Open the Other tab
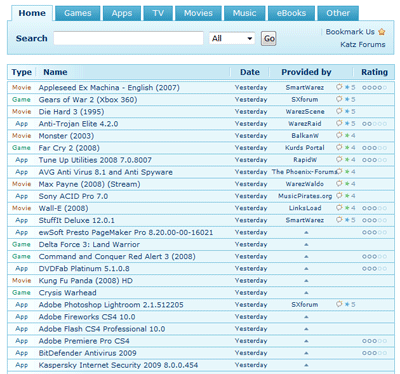Image resolution: width=400 pixels, height=374 pixels. click(338, 13)
